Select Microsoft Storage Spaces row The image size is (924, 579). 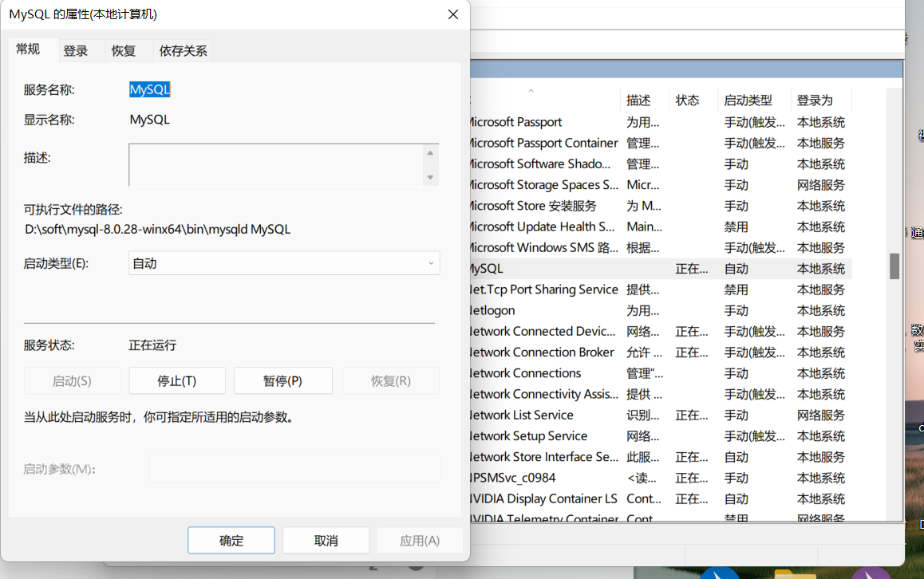[x=660, y=185]
